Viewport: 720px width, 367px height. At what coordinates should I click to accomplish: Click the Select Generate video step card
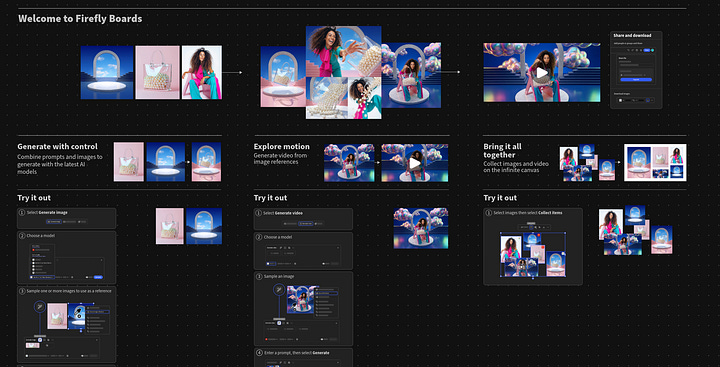[303, 219]
